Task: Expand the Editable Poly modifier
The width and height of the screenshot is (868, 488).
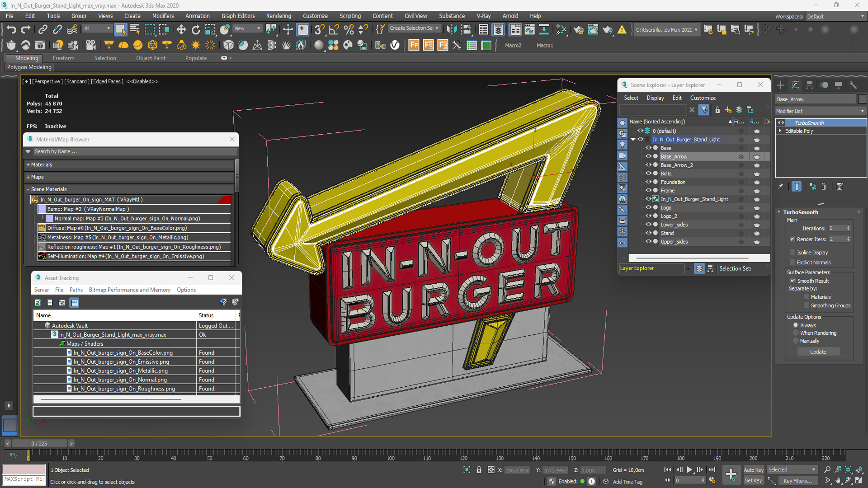Action: [x=780, y=131]
